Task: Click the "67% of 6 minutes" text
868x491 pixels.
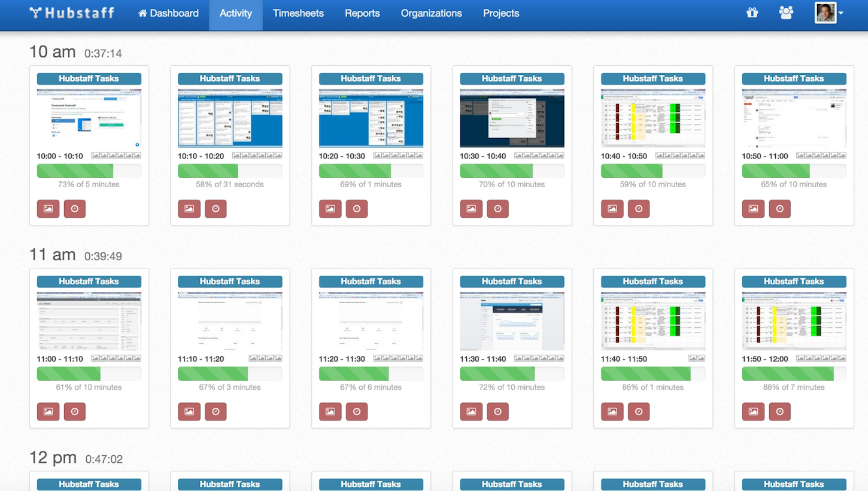Action: point(371,387)
